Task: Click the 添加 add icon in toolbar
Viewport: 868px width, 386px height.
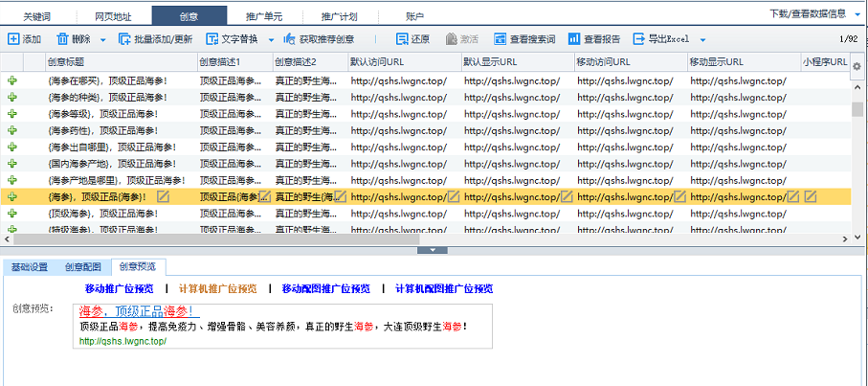Action: (13, 39)
